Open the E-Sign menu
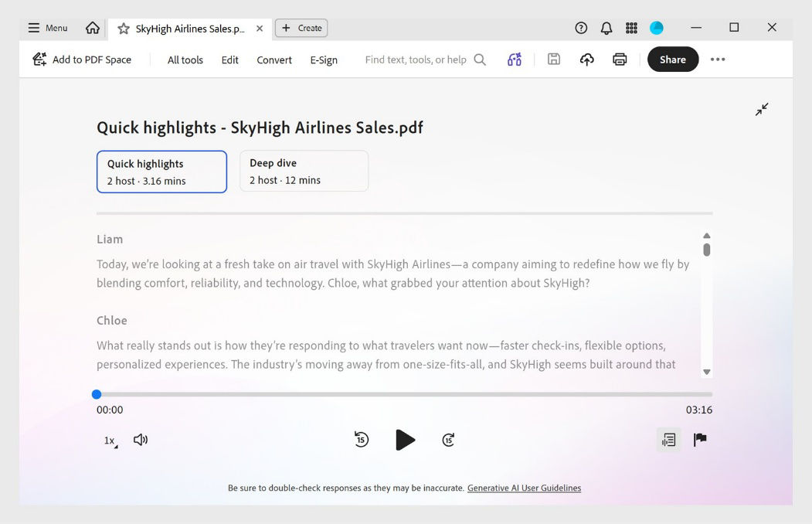Image resolution: width=812 pixels, height=524 pixels. 324,60
